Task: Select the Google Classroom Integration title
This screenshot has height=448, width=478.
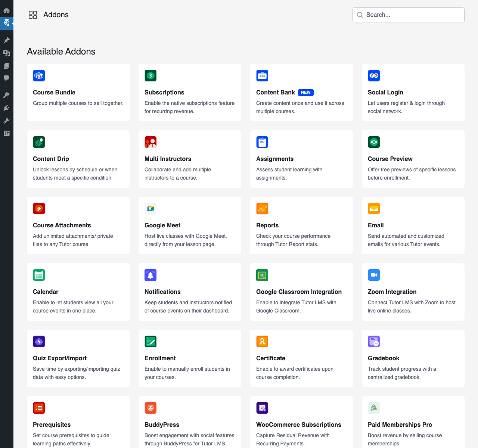Action: [x=299, y=292]
